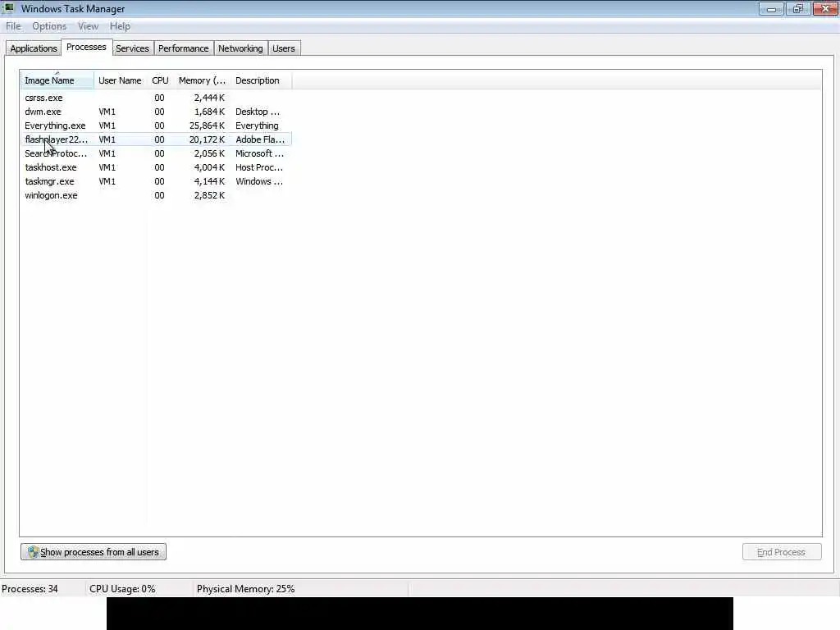
Task: Minimize the Task Manager window
Action: click(x=771, y=8)
